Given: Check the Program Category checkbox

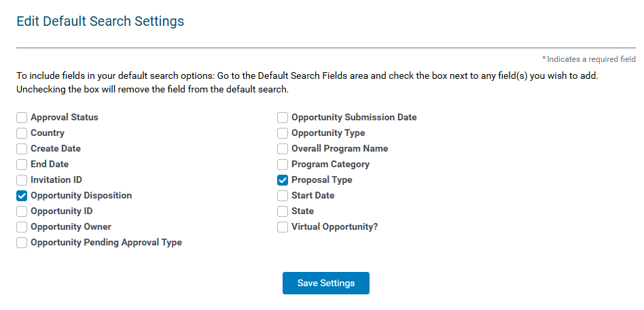Looking at the screenshot, I should [283, 165].
